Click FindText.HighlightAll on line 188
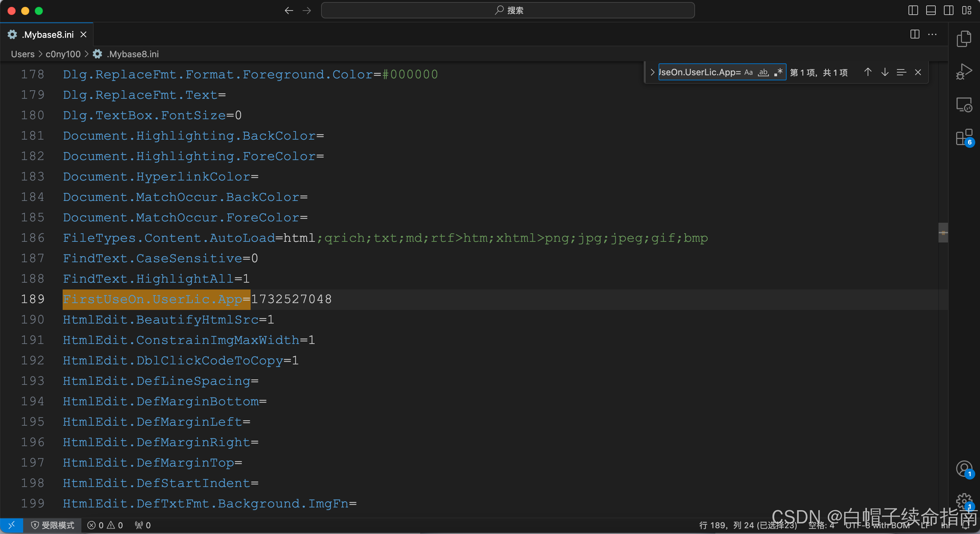The image size is (980, 534). (148, 279)
